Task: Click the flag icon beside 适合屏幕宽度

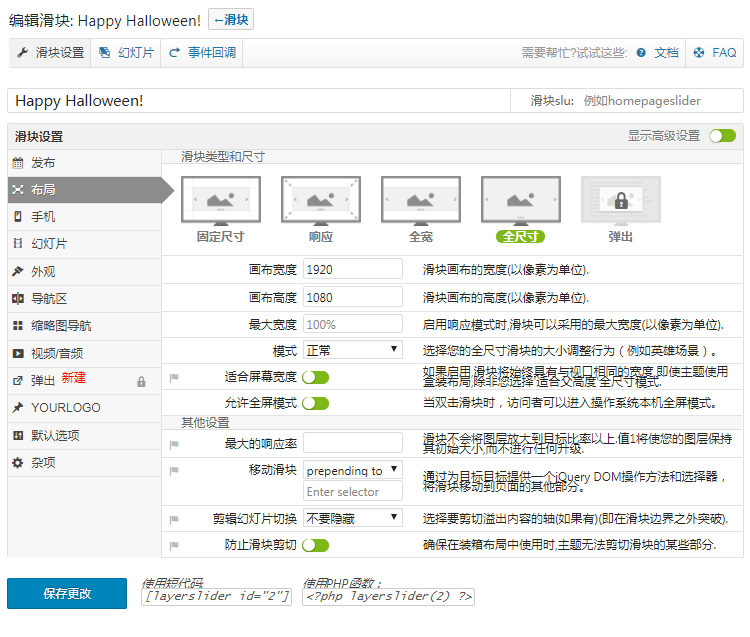Action: tap(174, 378)
